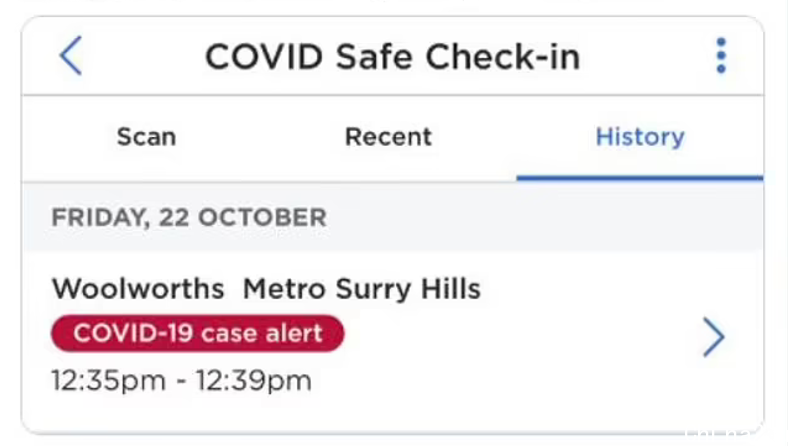Click the blue underline beneath History
Screen dimensions: 795x446
(640, 178)
